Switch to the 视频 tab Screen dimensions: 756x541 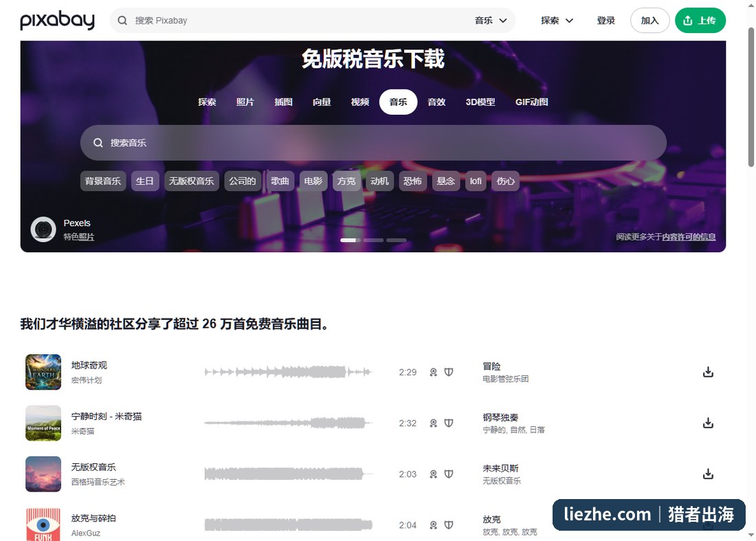pyautogui.click(x=359, y=102)
